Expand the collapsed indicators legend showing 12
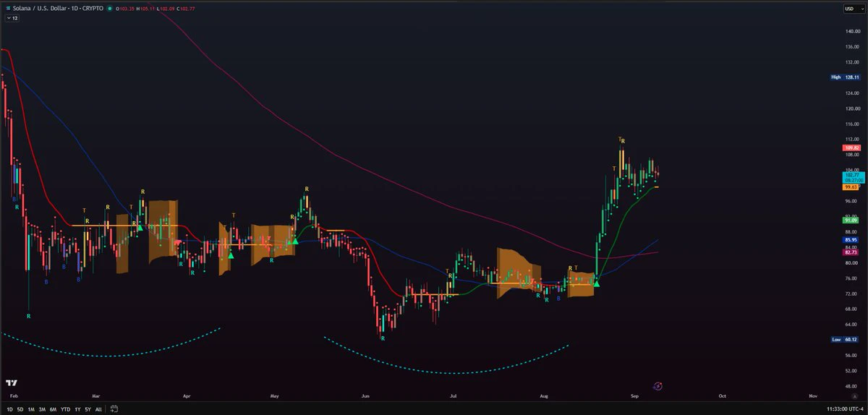The width and height of the screenshot is (868, 415). pyautogui.click(x=12, y=17)
